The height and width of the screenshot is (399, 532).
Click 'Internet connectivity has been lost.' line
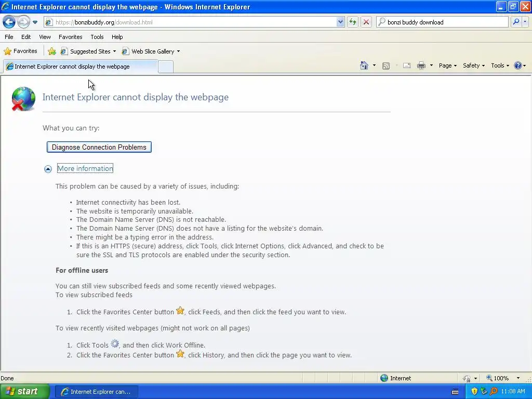128,202
